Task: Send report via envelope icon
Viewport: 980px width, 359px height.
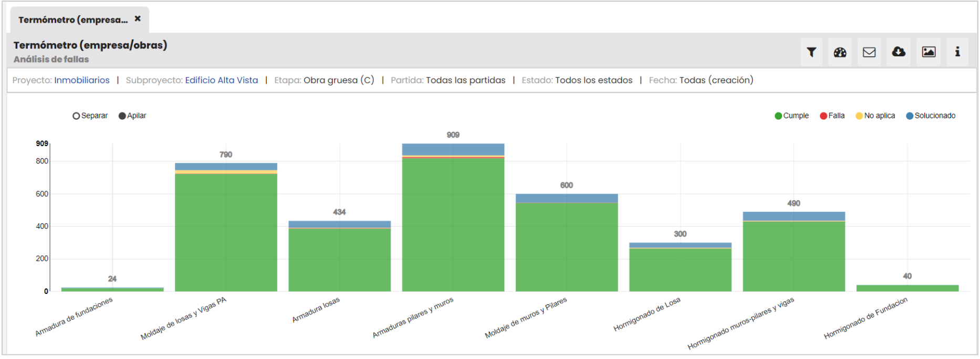Action: [x=869, y=52]
